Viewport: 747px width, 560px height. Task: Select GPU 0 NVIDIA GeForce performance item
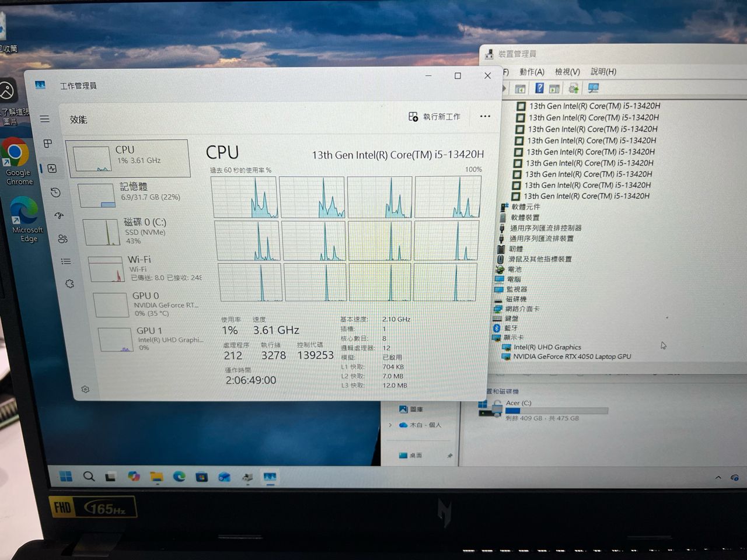[x=146, y=304]
